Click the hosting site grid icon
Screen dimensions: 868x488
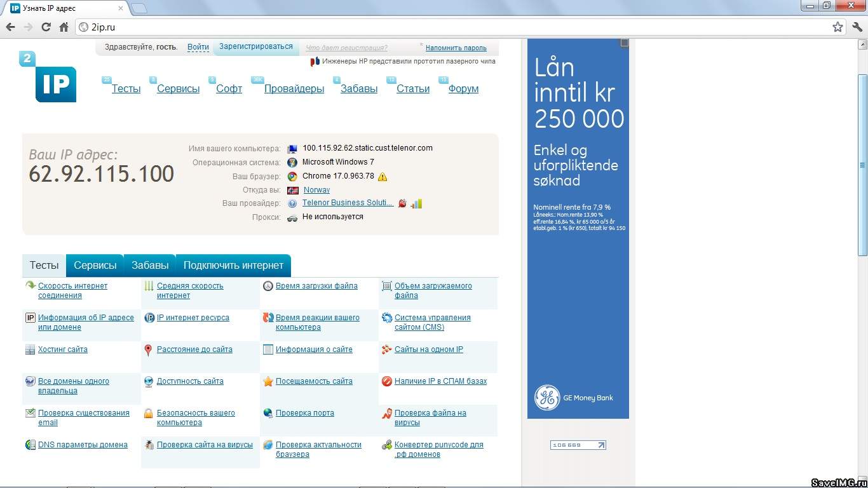(x=30, y=350)
